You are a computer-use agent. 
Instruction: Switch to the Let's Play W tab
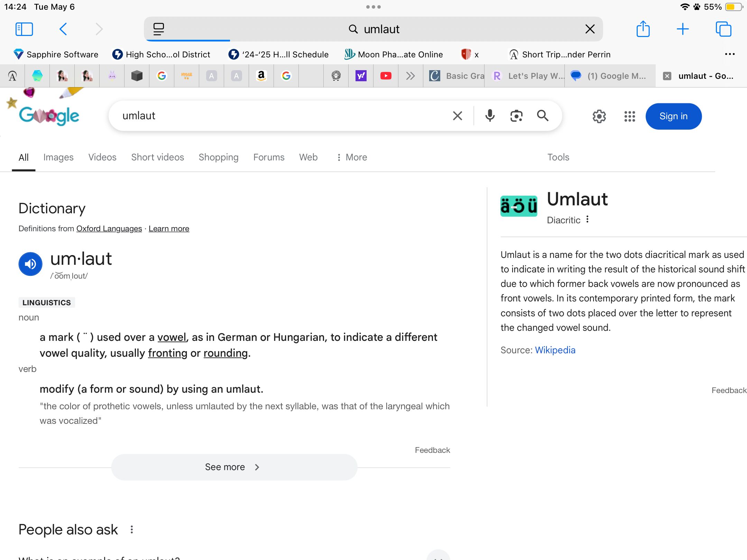(525, 76)
